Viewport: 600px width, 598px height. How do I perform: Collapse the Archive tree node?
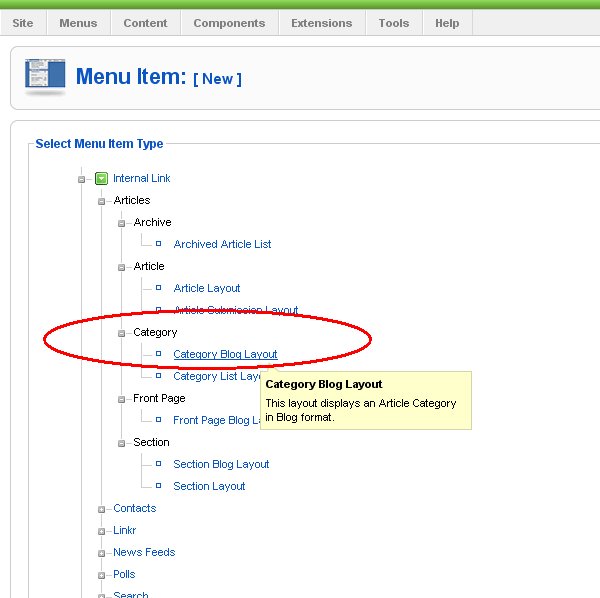pyautogui.click(x=121, y=223)
